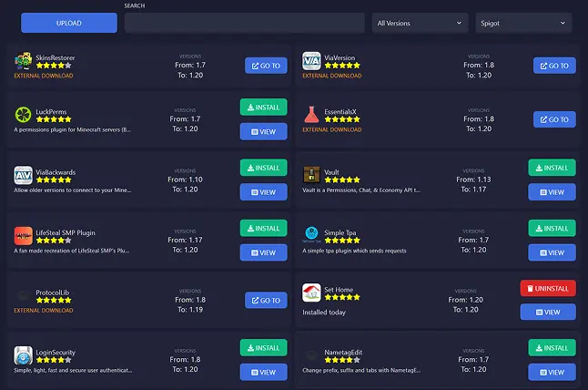The height and width of the screenshot is (390, 588).
Task: Click the Vault plugin icon
Action: [311, 175]
